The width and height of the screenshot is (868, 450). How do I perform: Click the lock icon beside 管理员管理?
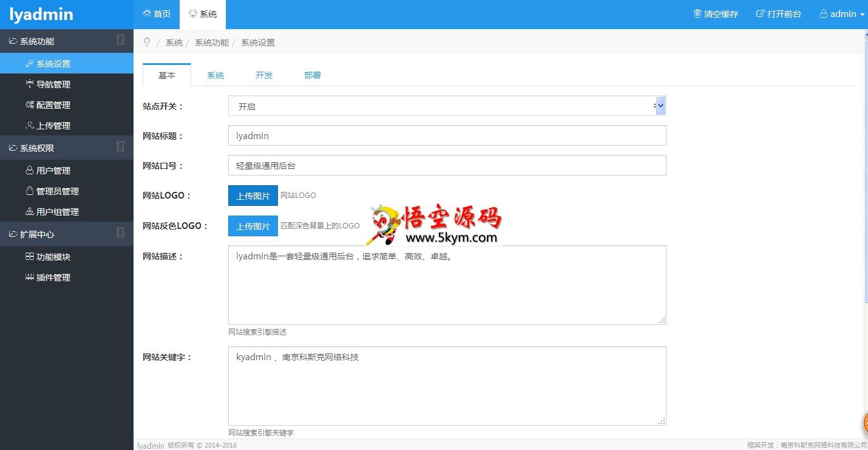click(29, 191)
